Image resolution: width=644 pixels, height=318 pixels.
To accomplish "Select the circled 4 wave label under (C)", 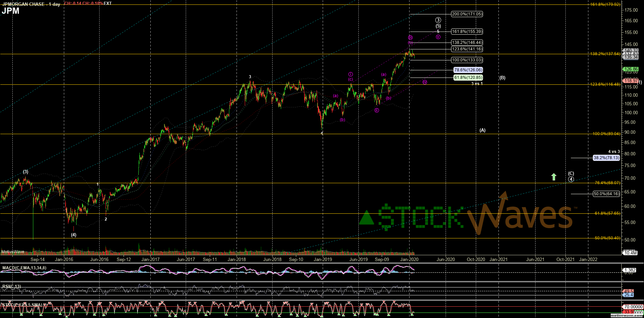I will pos(571,179).
